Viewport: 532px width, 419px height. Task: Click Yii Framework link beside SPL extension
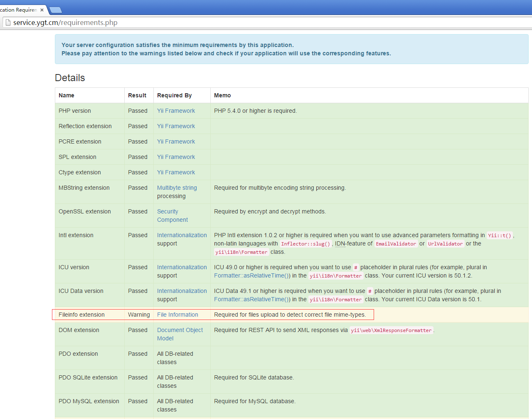[x=176, y=157]
